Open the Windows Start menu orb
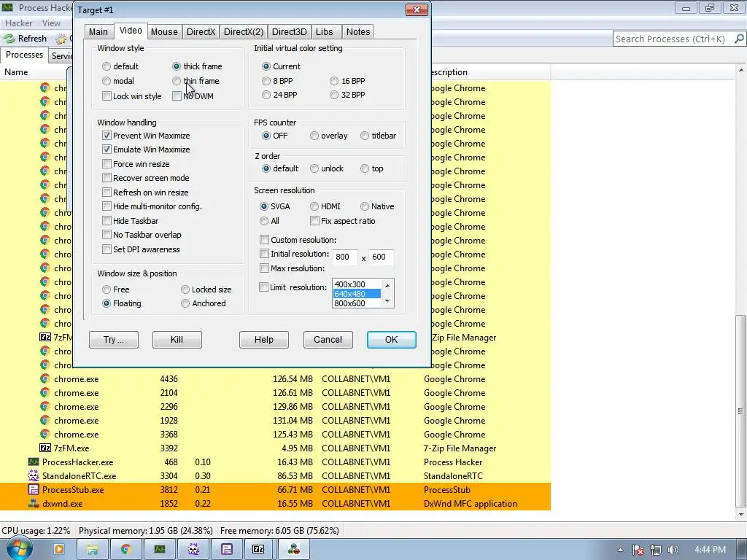 18,548
